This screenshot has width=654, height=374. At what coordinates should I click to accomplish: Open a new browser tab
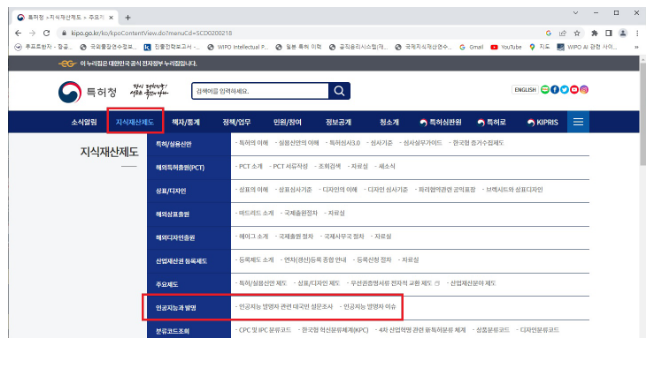(x=128, y=18)
